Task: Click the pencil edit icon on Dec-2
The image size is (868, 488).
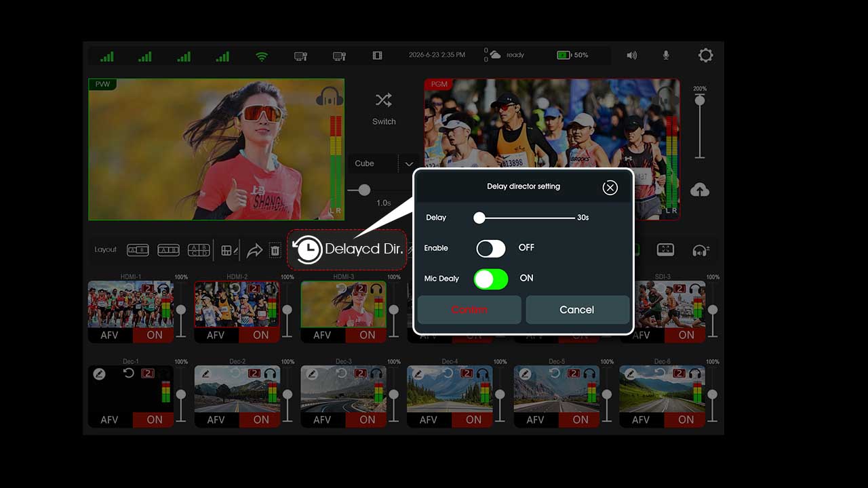Action: (205, 373)
